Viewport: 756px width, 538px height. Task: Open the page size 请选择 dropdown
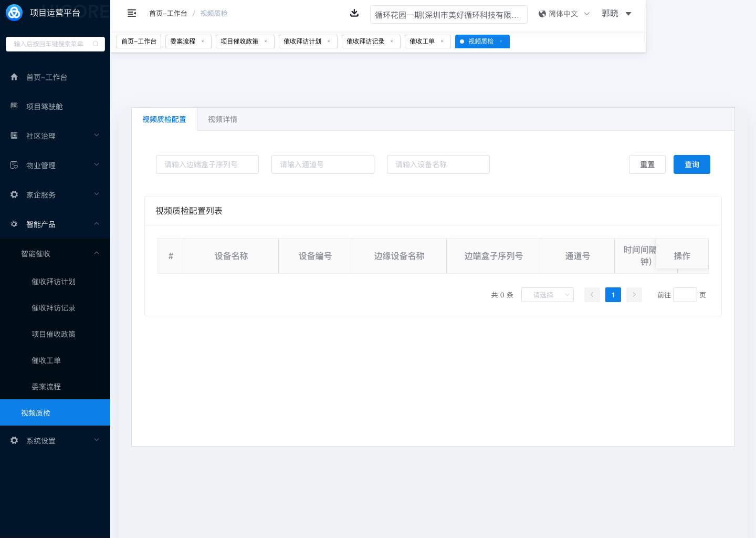click(547, 295)
